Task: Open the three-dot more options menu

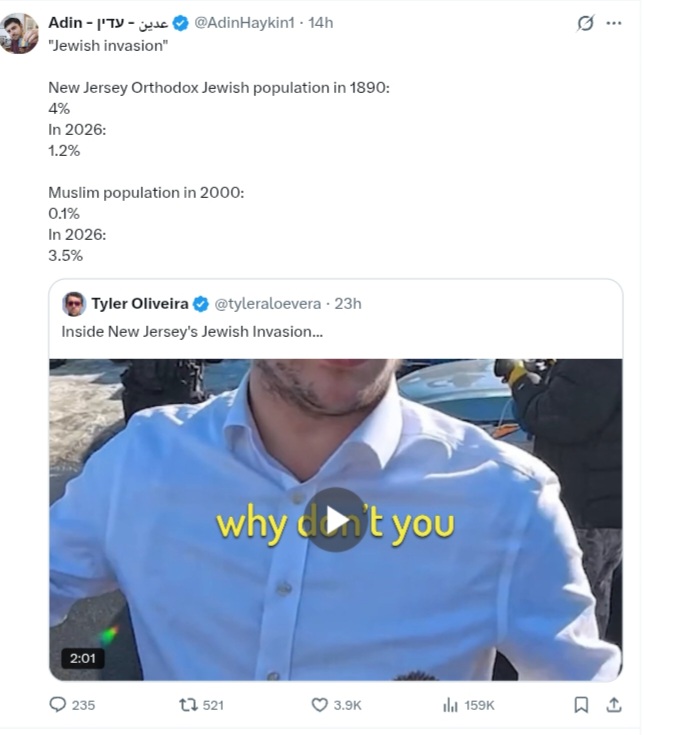Action: point(614,23)
